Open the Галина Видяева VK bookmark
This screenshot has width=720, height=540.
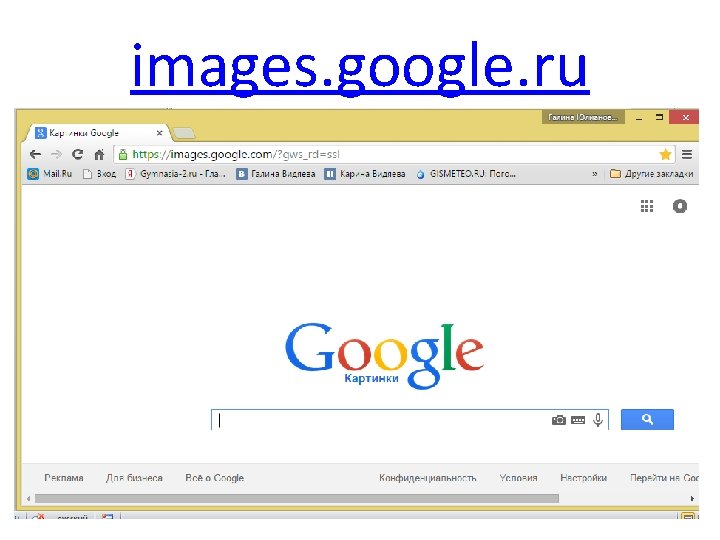tap(276, 174)
